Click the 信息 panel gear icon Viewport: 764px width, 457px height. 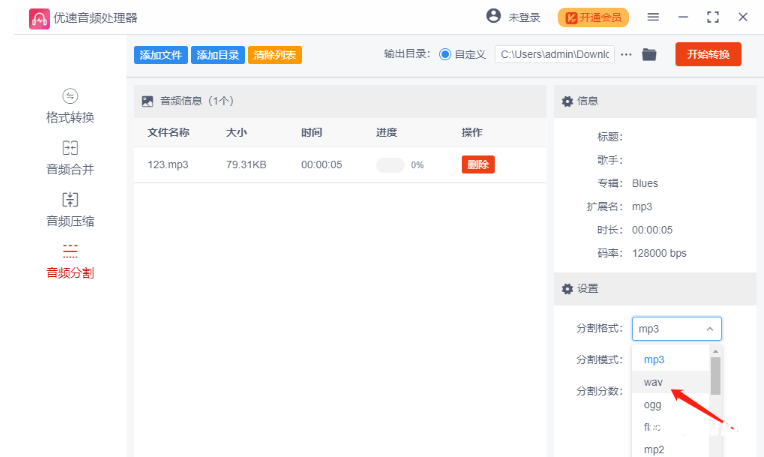tap(567, 101)
